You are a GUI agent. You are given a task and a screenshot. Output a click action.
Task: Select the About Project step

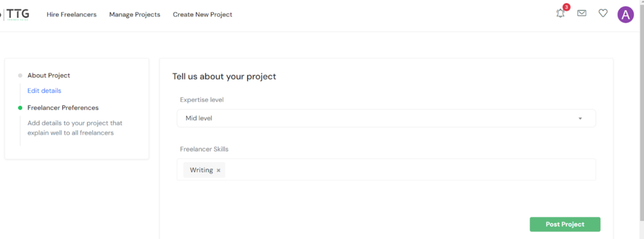[49, 75]
